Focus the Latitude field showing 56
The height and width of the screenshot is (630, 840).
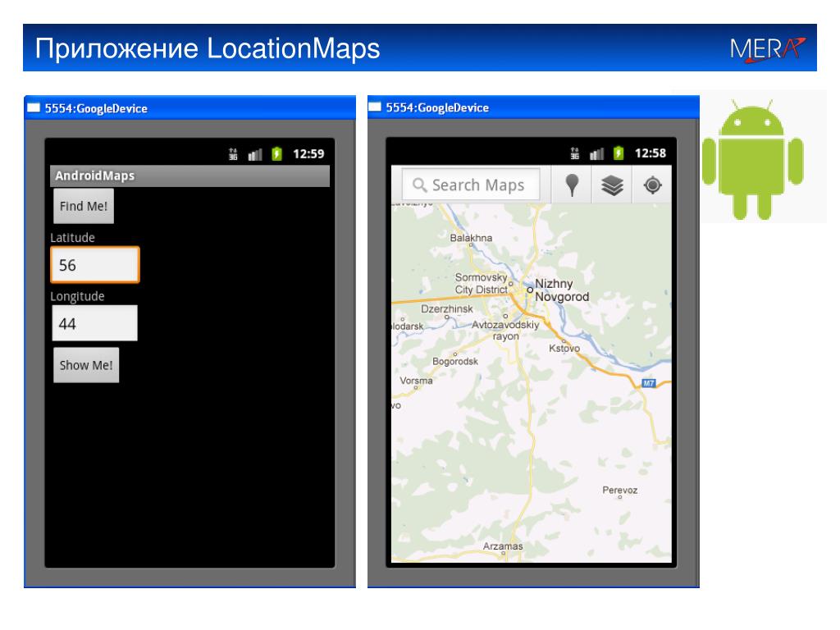95,265
